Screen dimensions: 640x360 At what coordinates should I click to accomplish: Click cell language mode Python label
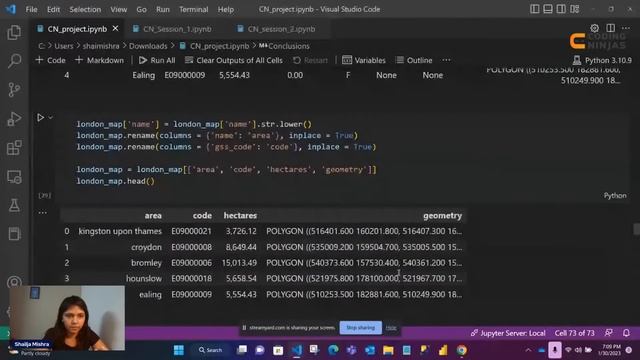click(x=615, y=196)
